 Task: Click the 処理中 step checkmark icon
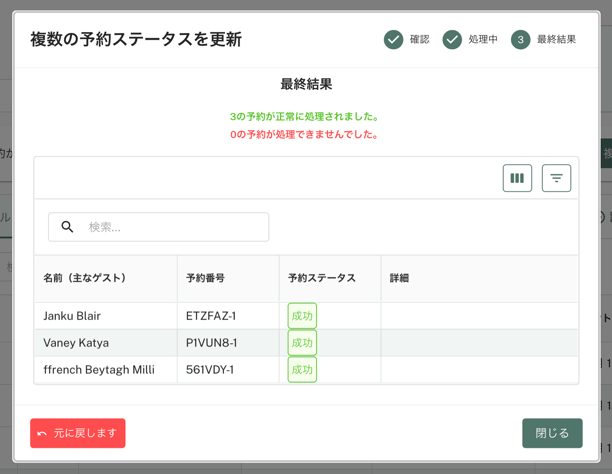click(452, 39)
